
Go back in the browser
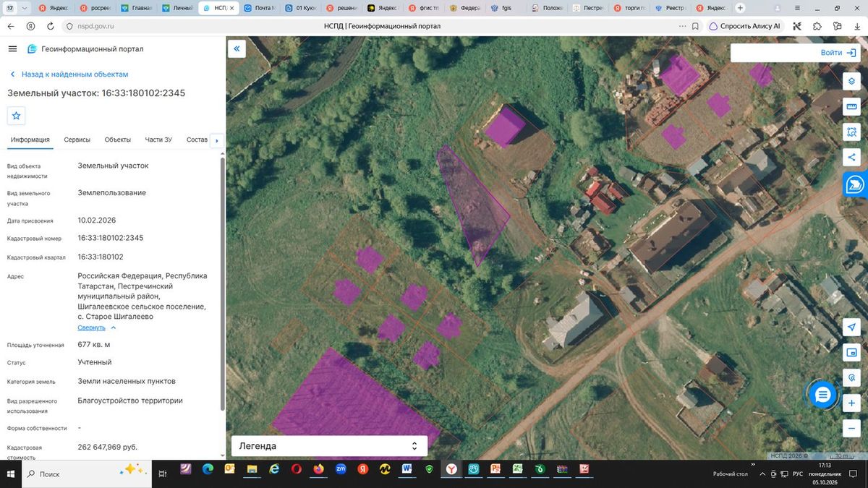click(11, 26)
